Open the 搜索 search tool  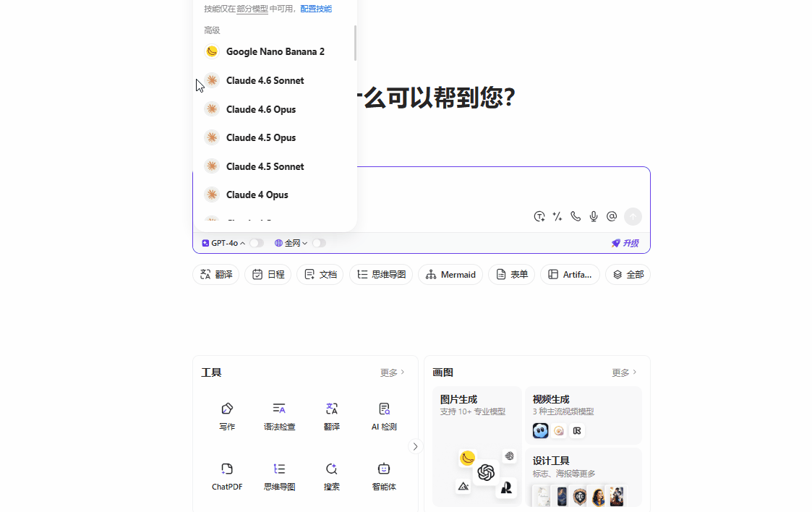point(332,477)
